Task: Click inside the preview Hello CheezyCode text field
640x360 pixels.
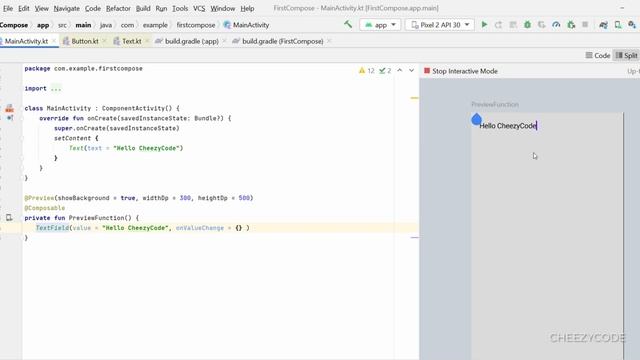Action: click(508, 126)
